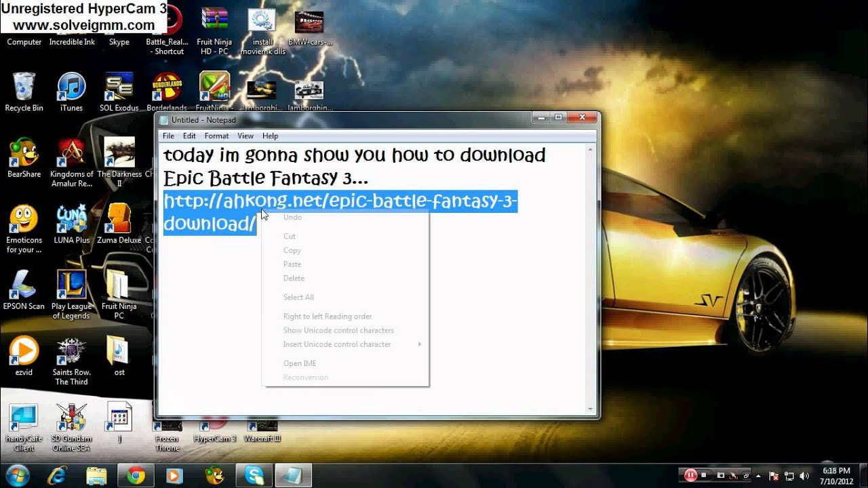868x488 pixels.
Task: Expand Insert Unicode control character submenu
Action: (345, 344)
